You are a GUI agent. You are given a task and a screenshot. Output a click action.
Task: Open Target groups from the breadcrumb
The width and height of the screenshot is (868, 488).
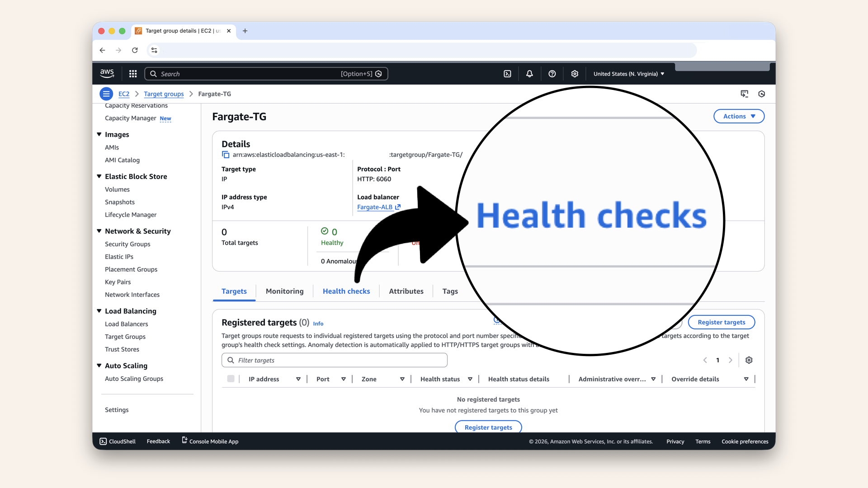tap(164, 94)
